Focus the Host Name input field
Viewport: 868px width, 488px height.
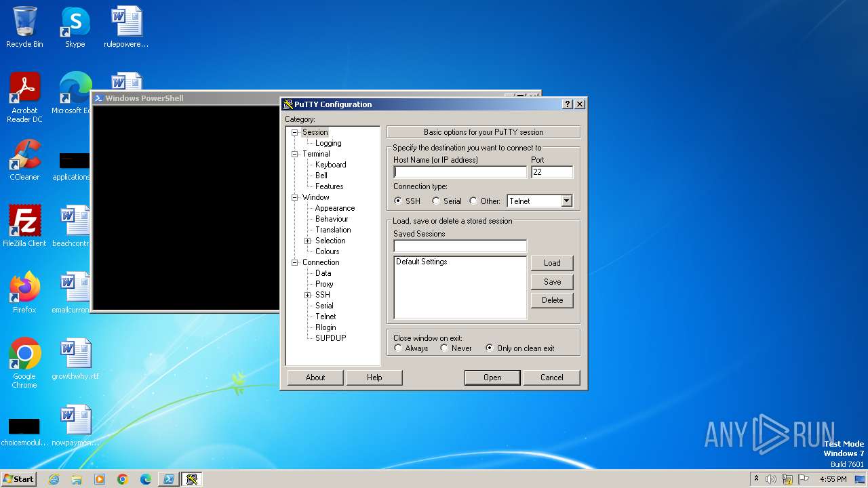point(460,172)
